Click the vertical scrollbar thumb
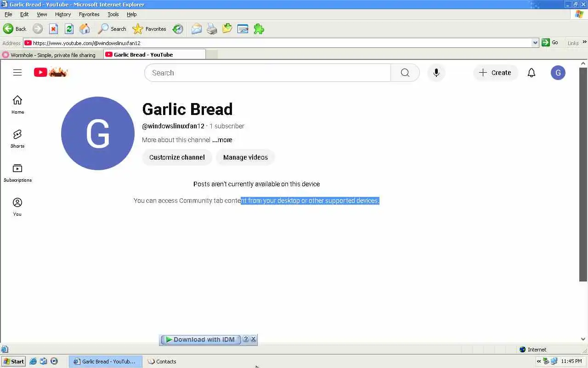 point(583,174)
